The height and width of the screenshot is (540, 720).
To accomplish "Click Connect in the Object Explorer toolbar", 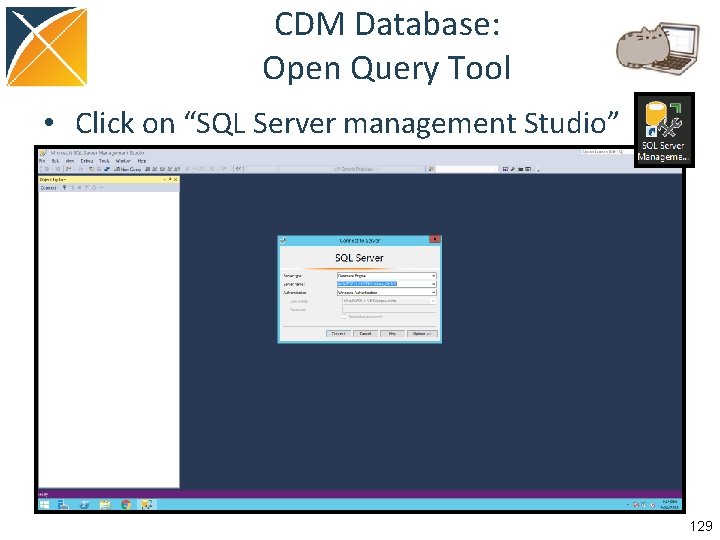I will (49, 188).
